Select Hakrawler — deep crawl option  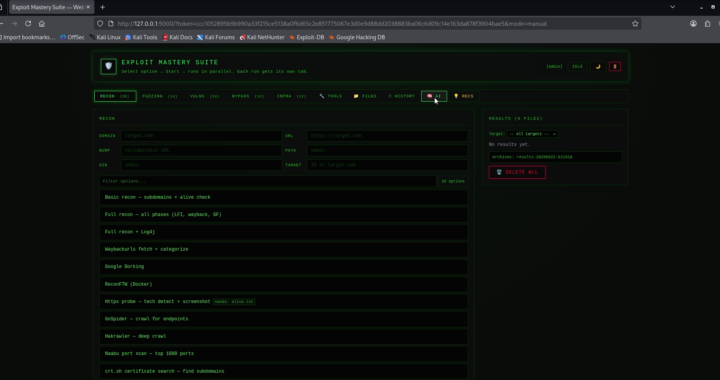283,336
